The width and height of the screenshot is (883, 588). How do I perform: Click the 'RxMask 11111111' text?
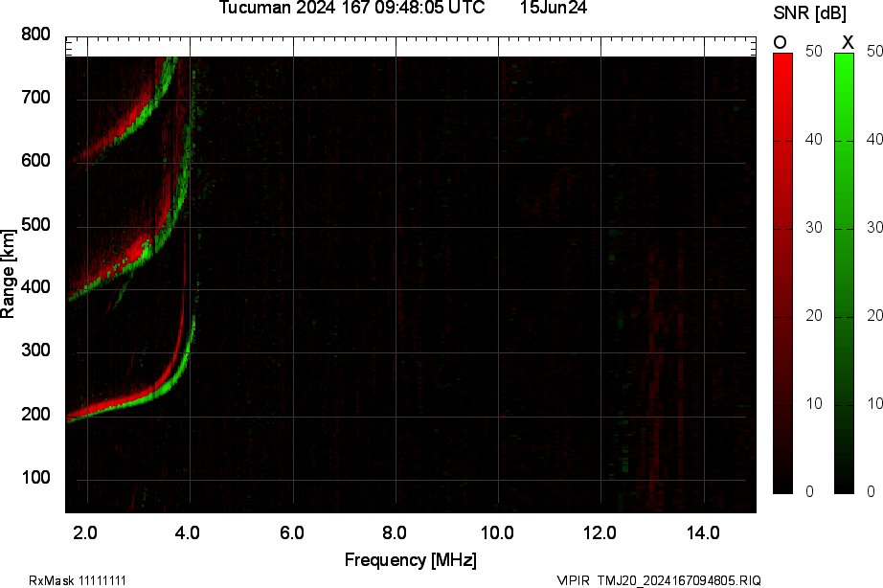tap(78, 580)
